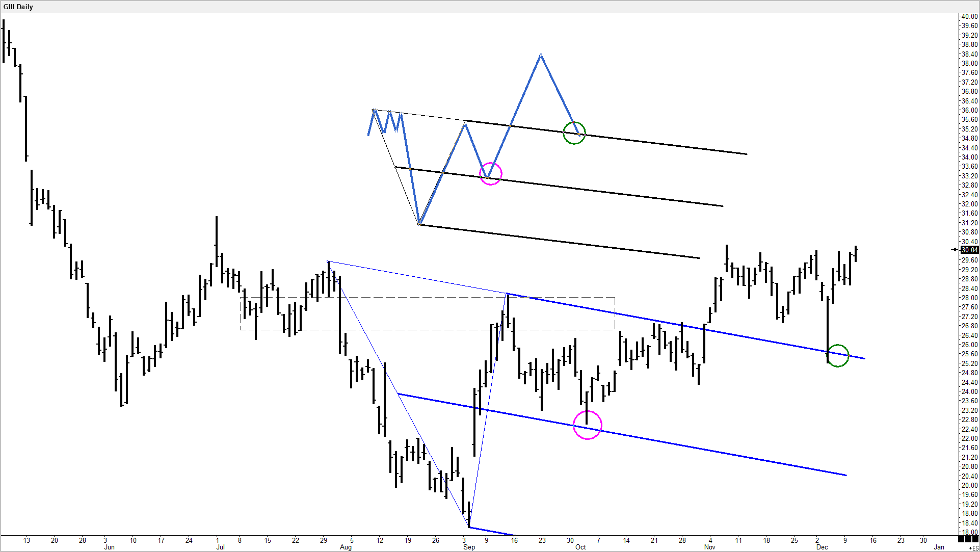Screen dimensions: 980x552
Task: Click the peak of the blue schematic zigzag
Action: click(x=541, y=55)
